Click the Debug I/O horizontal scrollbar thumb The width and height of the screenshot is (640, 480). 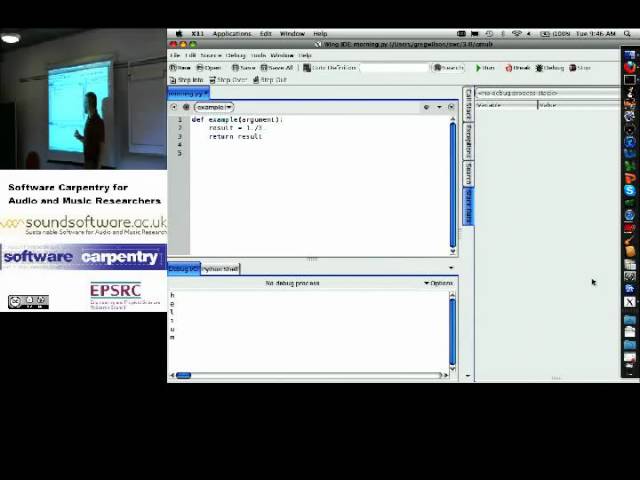[183, 375]
